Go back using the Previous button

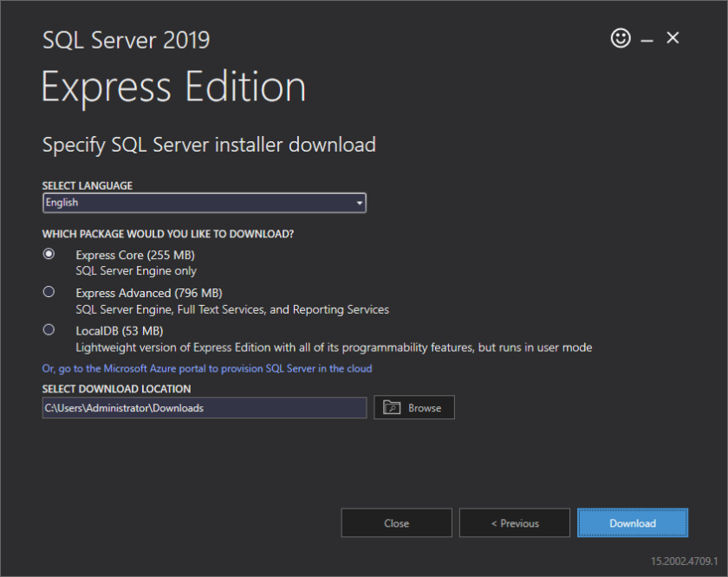coord(514,522)
